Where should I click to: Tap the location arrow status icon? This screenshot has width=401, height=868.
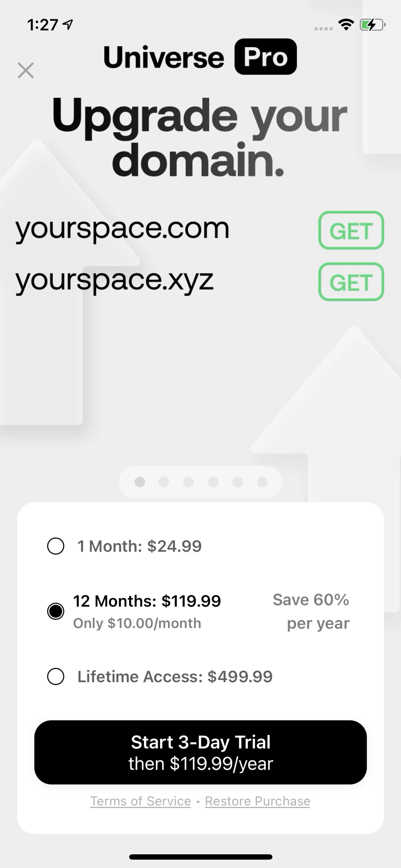click(x=68, y=24)
